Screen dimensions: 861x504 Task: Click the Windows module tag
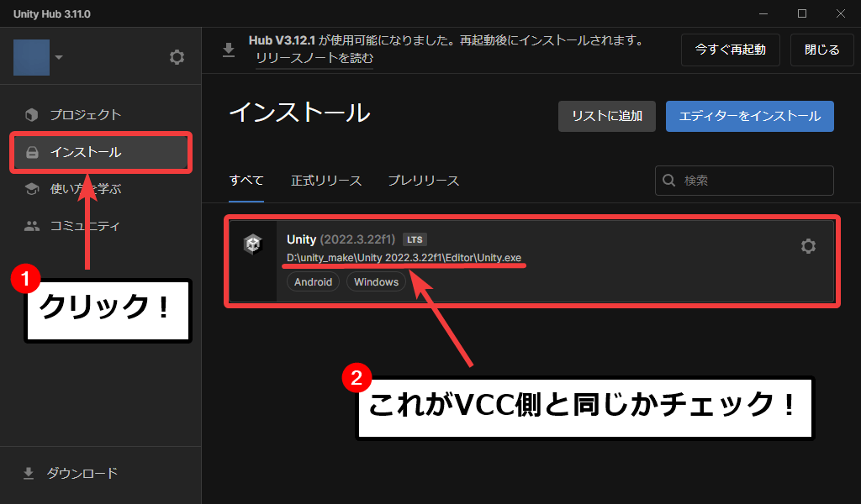pos(376,282)
